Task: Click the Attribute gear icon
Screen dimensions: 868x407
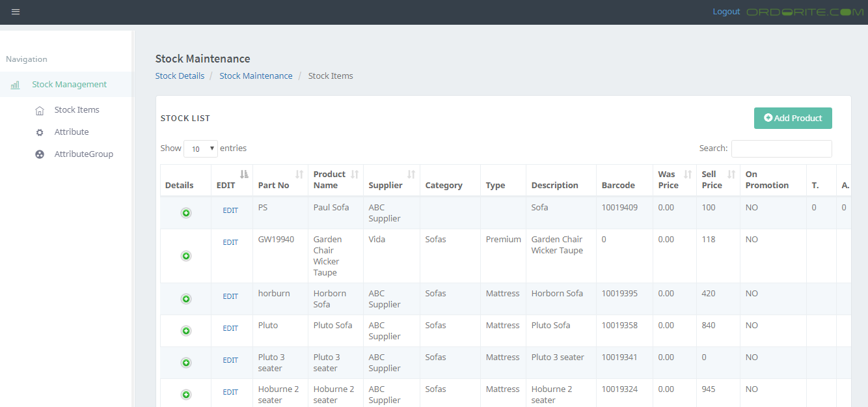Action: point(40,132)
